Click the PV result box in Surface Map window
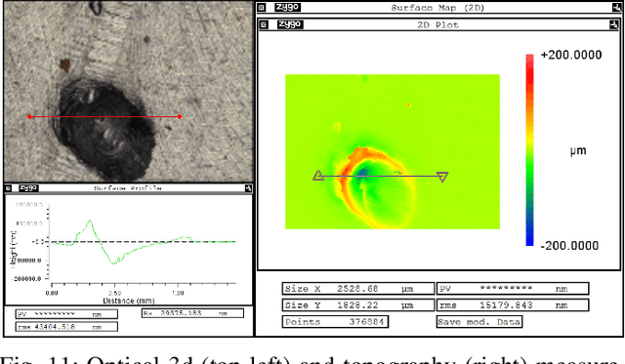 click(513, 289)
